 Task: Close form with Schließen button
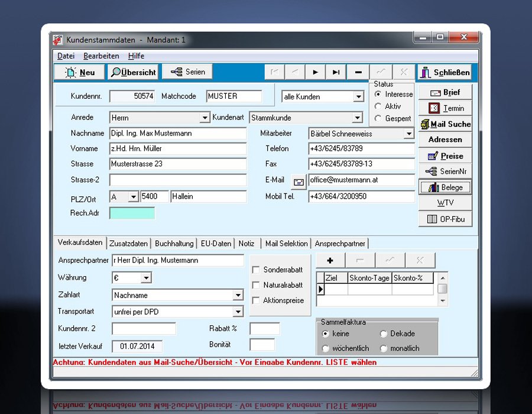(x=445, y=72)
